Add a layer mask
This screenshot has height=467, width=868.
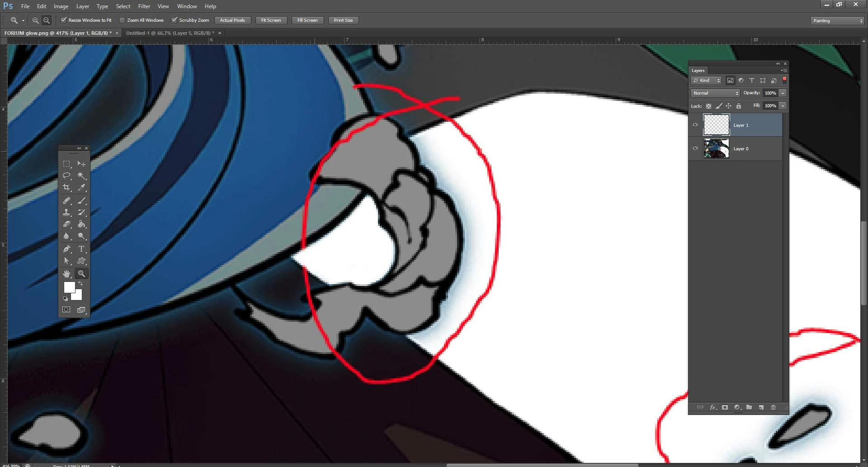click(725, 407)
